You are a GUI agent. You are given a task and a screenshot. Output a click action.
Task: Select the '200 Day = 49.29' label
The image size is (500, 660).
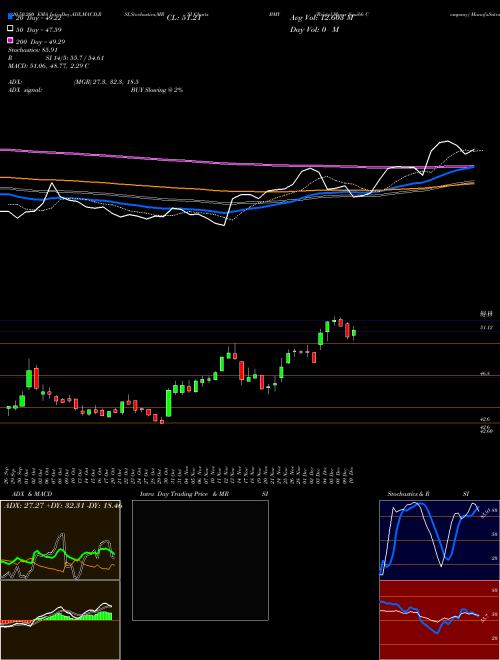(40, 41)
